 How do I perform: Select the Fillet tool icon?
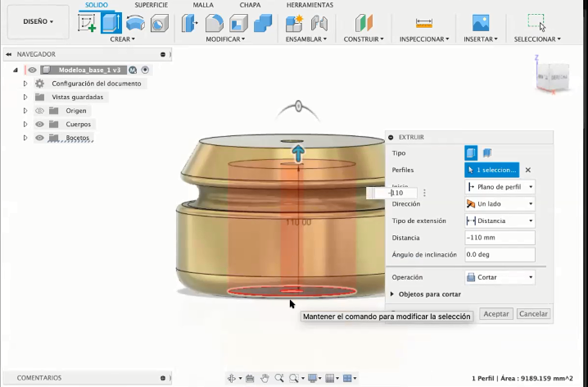(x=214, y=23)
